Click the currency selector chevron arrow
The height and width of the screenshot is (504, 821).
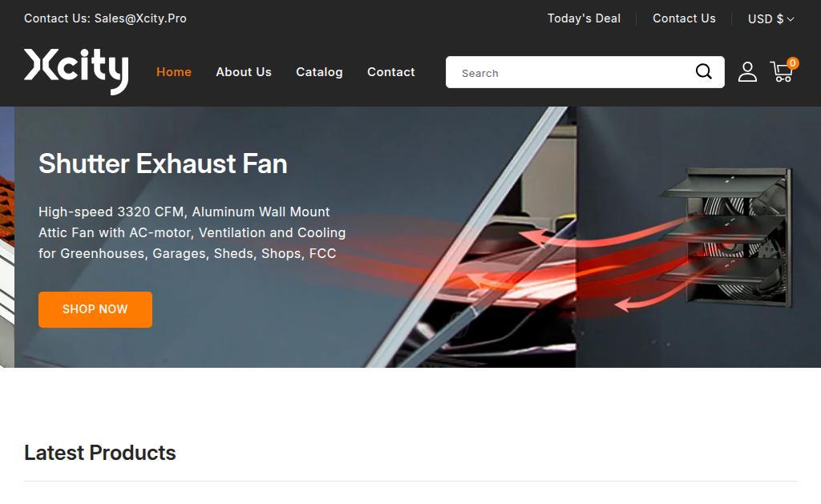click(x=791, y=19)
